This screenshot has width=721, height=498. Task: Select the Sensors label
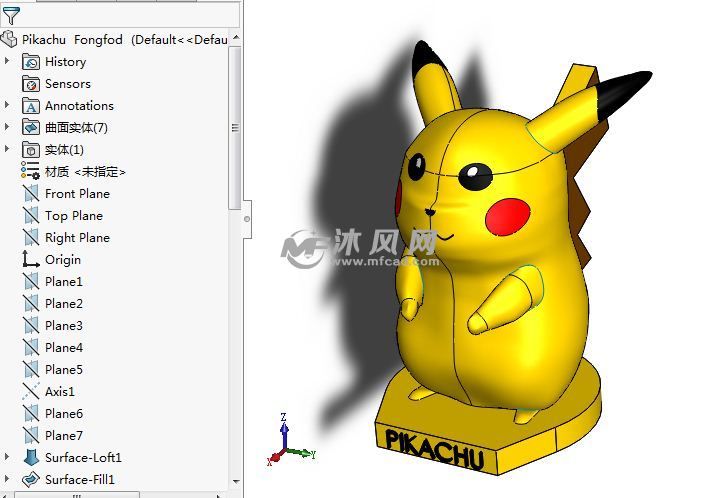tap(68, 84)
